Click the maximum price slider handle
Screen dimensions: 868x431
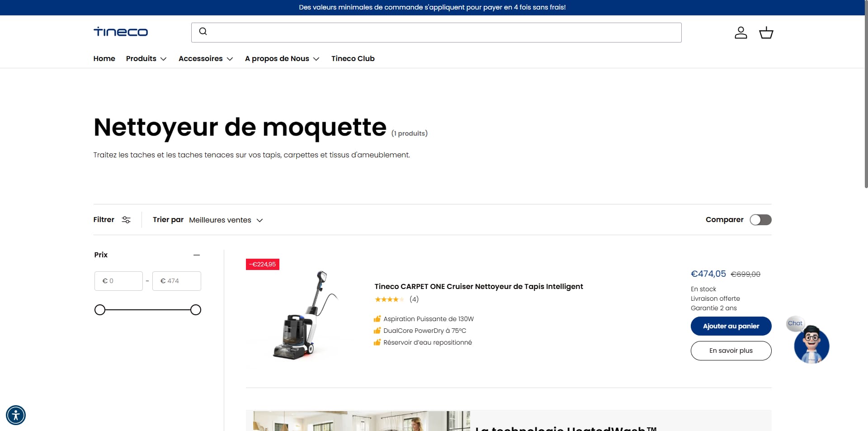(x=196, y=310)
